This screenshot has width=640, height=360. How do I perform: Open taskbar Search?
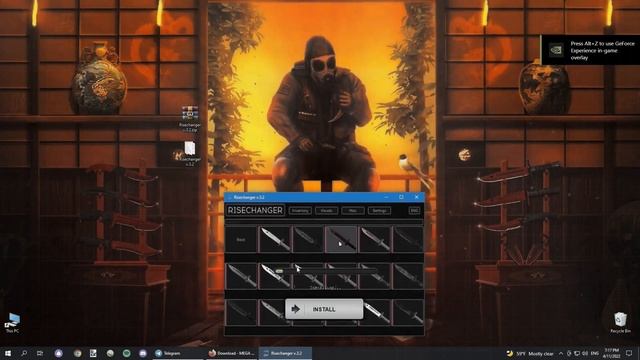(x=24, y=353)
